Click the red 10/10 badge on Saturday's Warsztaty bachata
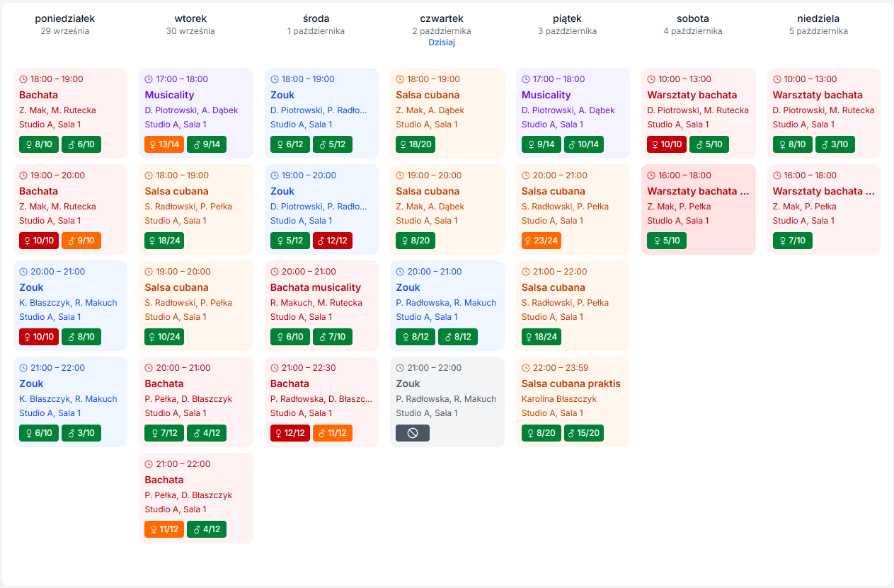The image size is (894, 588). (x=666, y=144)
